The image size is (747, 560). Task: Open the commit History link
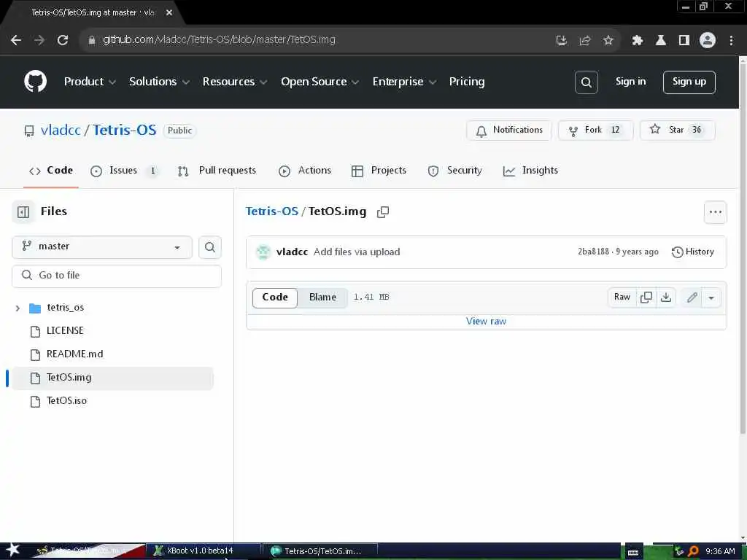click(x=693, y=252)
